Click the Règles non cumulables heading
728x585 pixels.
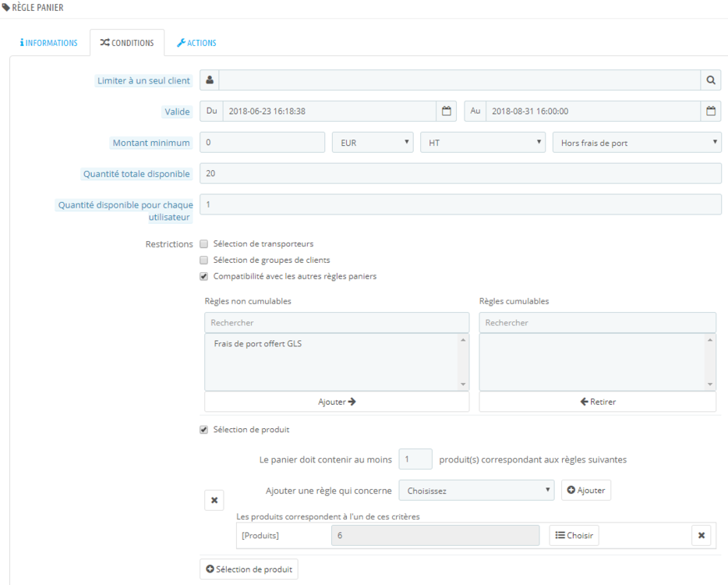[x=248, y=301]
